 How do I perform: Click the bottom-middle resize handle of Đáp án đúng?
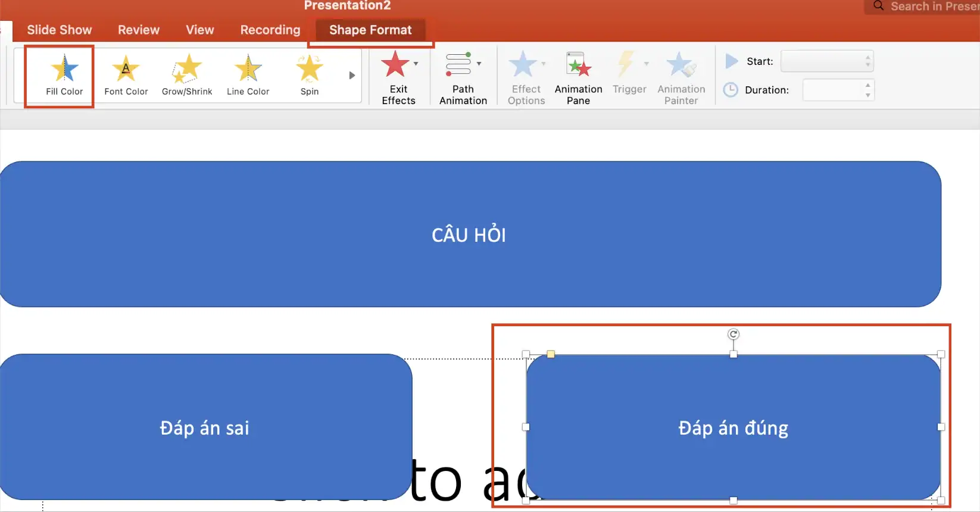tap(734, 500)
